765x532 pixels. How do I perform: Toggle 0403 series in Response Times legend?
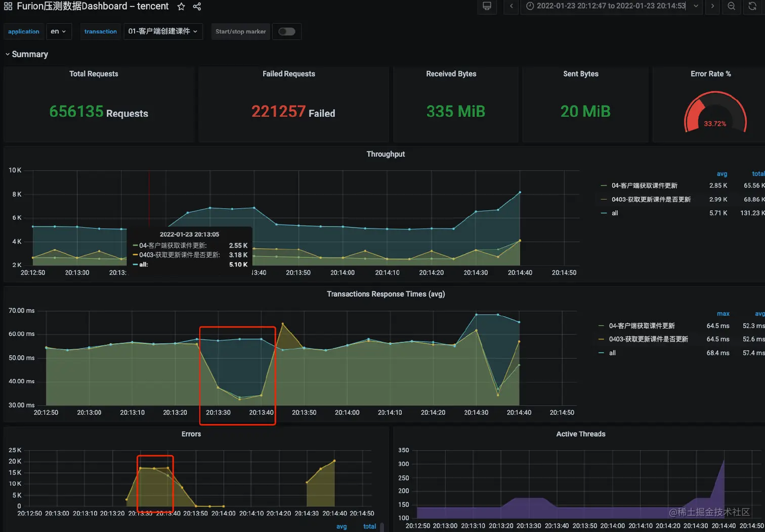click(648, 339)
